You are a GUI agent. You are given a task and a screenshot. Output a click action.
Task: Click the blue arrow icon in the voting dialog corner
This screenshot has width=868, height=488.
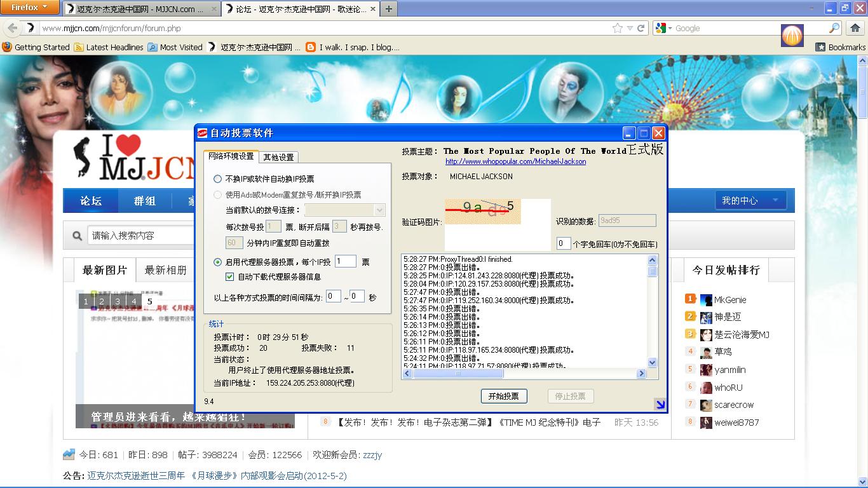coord(660,404)
